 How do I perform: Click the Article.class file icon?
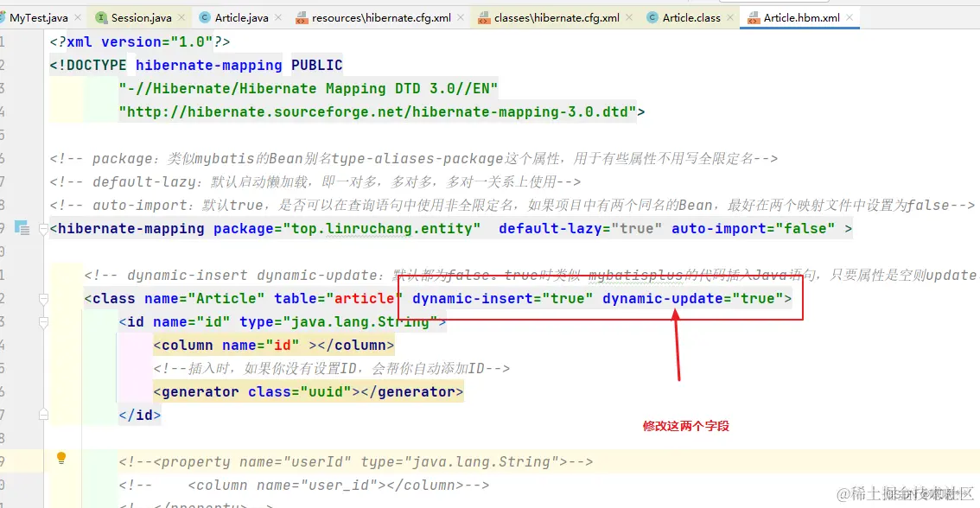click(652, 17)
